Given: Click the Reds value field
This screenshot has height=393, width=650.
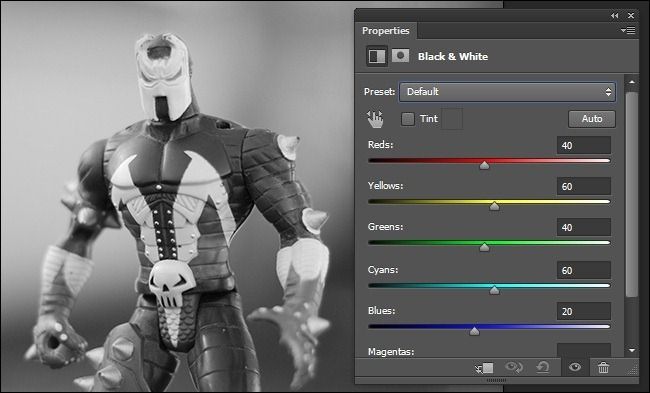Looking at the screenshot, I should pyautogui.click(x=584, y=145).
